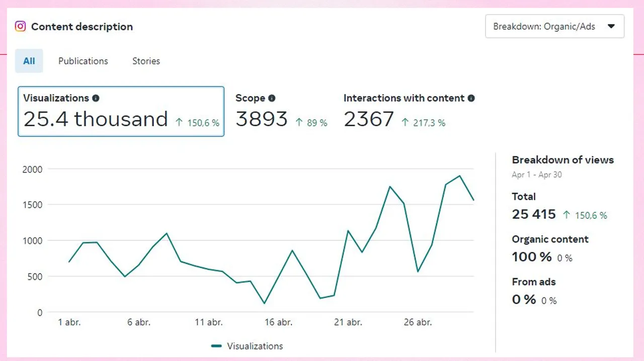Click the chart peak near 26 abr.
Image resolution: width=644 pixels, height=361 pixels.
click(390, 187)
